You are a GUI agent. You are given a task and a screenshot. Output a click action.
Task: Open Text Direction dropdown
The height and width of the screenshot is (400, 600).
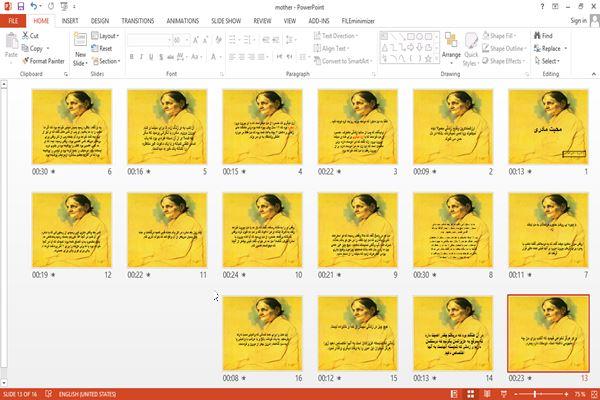336,36
